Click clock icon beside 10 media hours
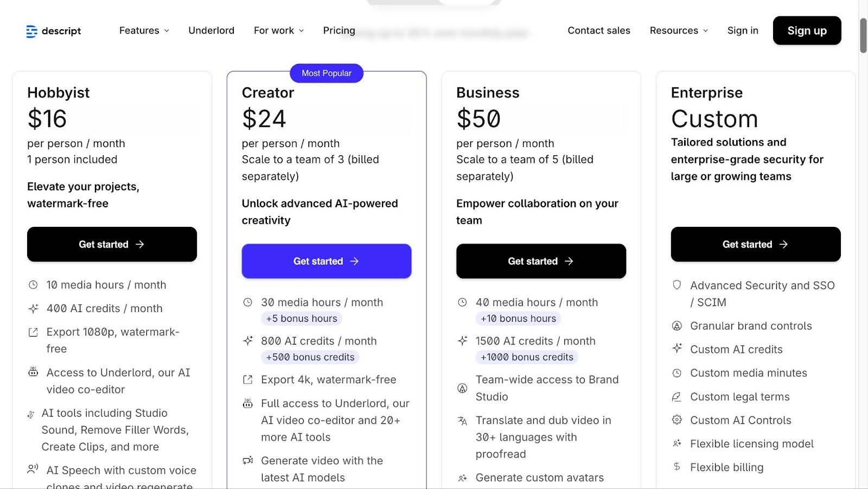The height and width of the screenshot is (489, 868). pyautogui.click(x=33, y=285)
